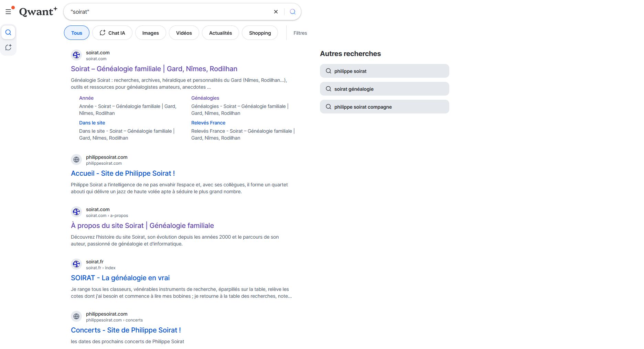This screenshot has width=644, height=349.
Task: Click the favicon of À propos result
Action: pyautogui.click(x=76, y=212)
